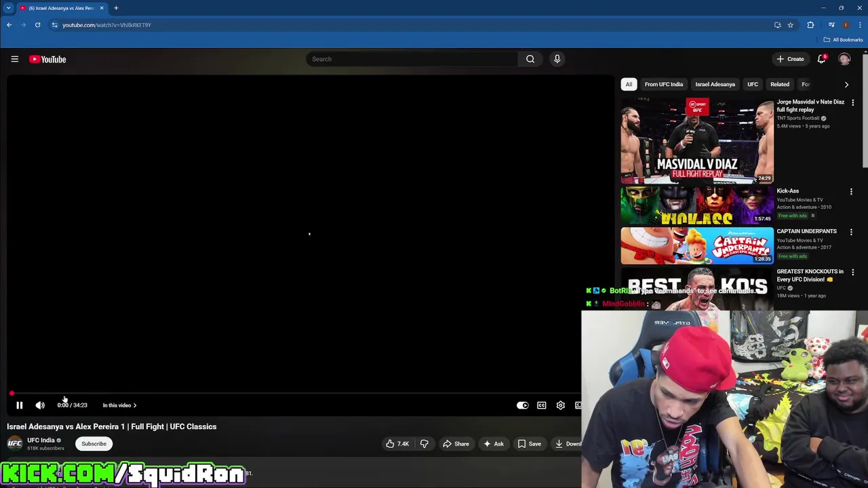Click the search magnifier button
Screen dimensions: 868x488
pos(530,59)
